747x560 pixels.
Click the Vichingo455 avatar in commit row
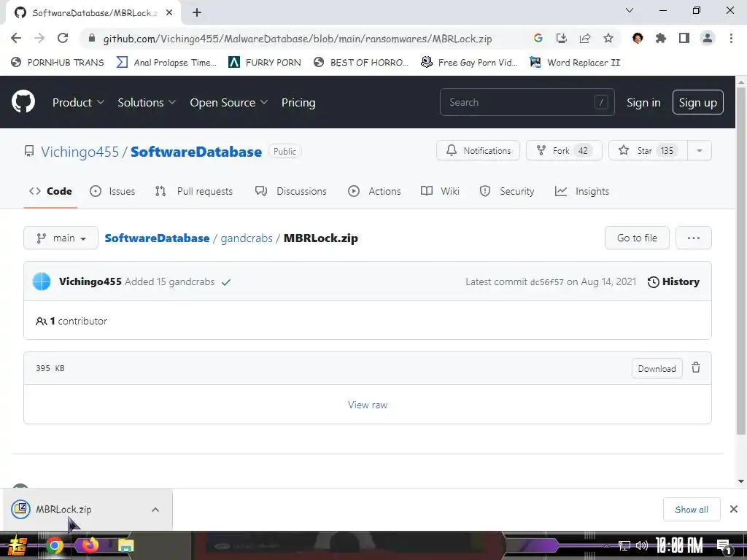tap(42, 281)
